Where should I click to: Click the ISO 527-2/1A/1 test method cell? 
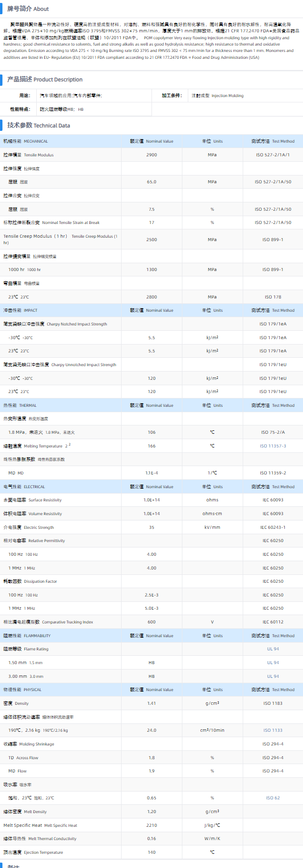pos(273,155)
